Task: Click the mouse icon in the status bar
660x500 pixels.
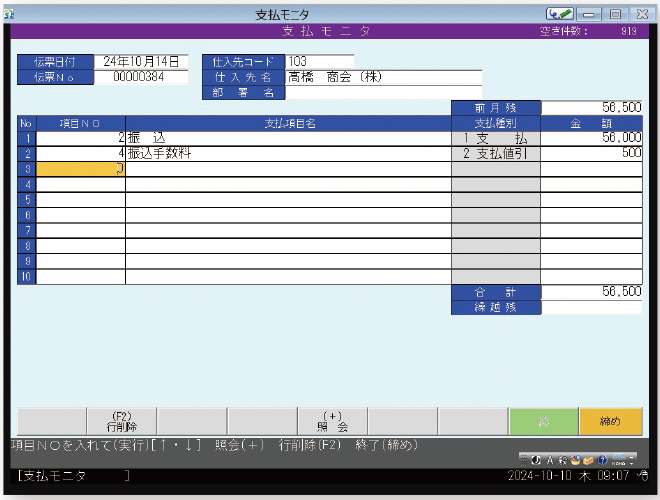Action: coord(644,477)
